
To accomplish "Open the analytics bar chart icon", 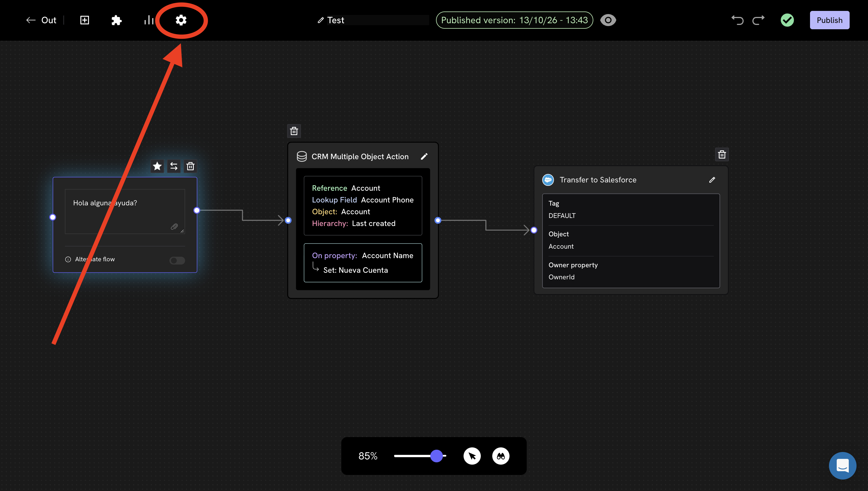I will click(x=149, y=20).
